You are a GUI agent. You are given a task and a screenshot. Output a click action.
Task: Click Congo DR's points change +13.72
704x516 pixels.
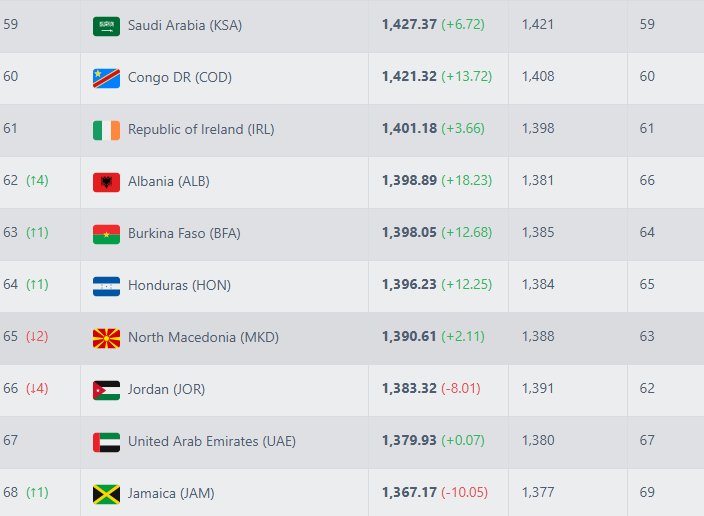(x=463, y=77)
